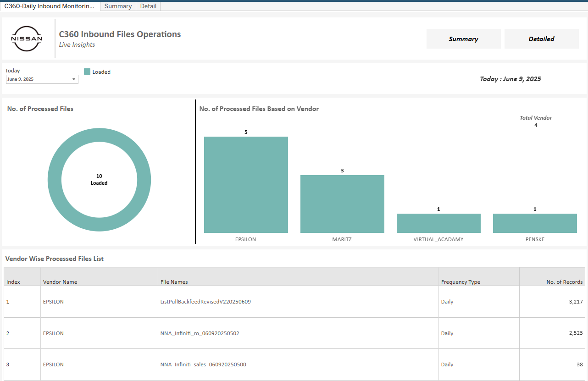The width and height of the screenshot is (588, 381).
Task: Expand the June 9, 2025 date selector arrow
Action: point(74,79)
